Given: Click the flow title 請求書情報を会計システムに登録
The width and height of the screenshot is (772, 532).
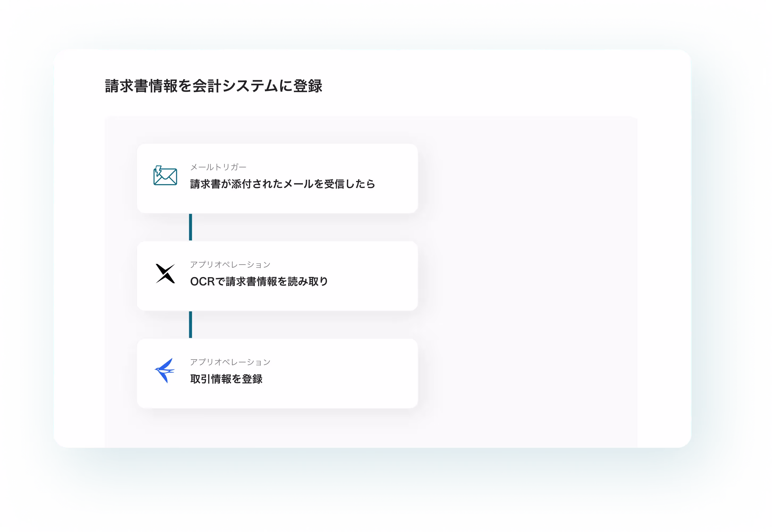Looking at the screenshot, I should [x=214, y=86].
